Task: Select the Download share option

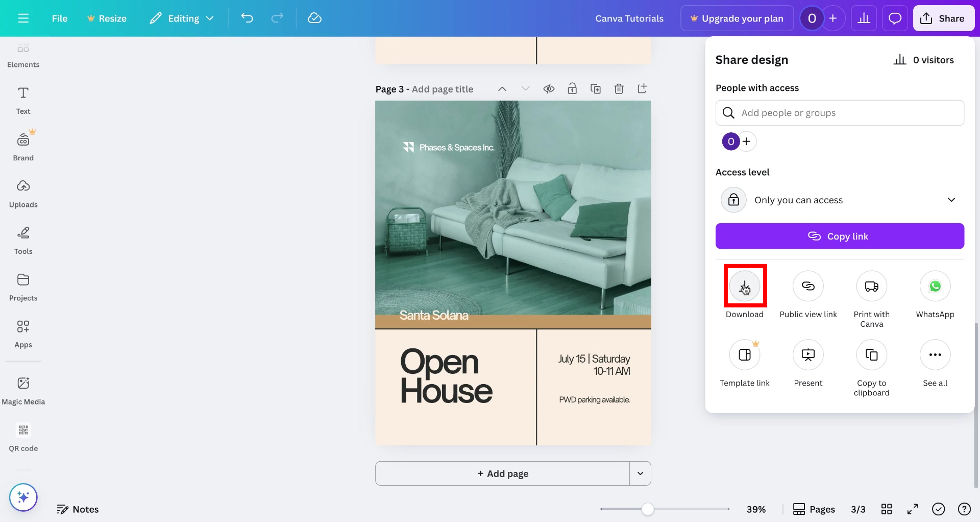Action: (745, 286)
